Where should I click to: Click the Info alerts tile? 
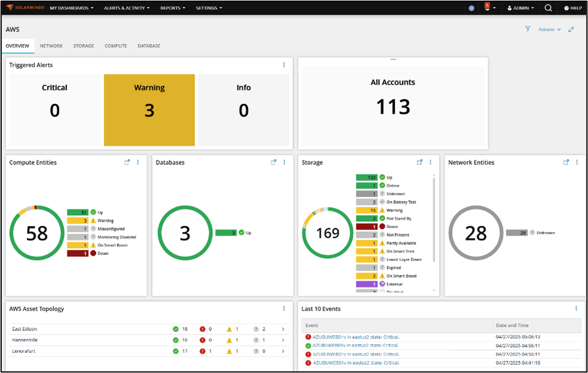[243, 110]
